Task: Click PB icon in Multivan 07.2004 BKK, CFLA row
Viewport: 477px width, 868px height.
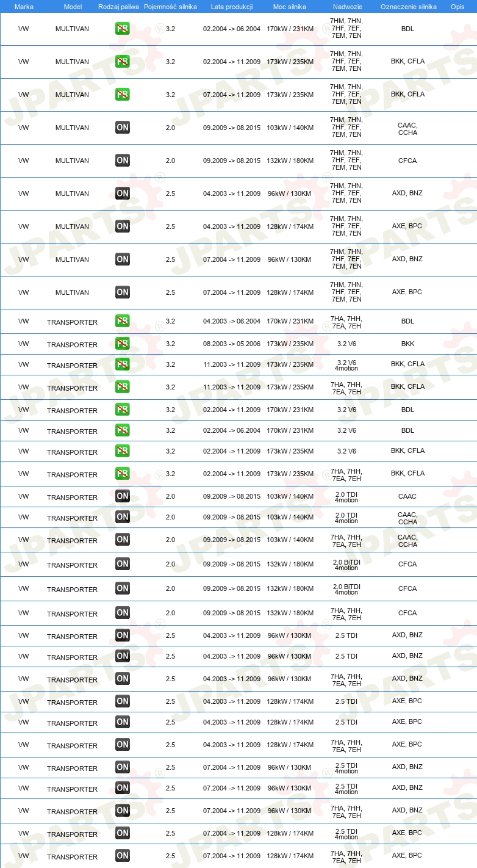Action: pyautogui.click(x=123, y=94)
